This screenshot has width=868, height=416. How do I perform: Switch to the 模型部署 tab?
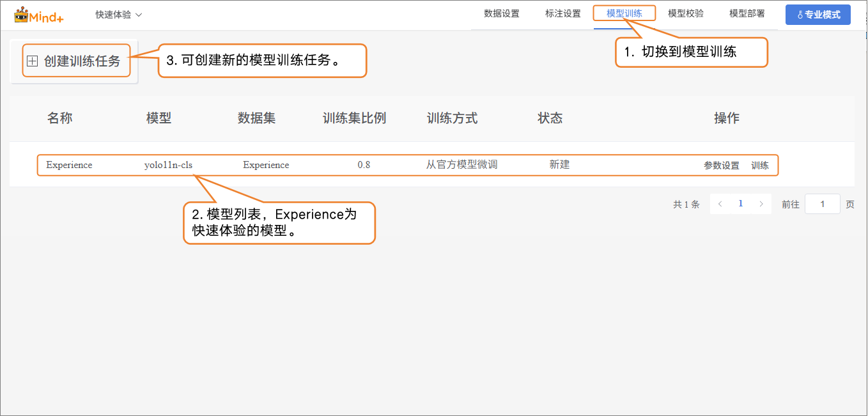[747, 13]
